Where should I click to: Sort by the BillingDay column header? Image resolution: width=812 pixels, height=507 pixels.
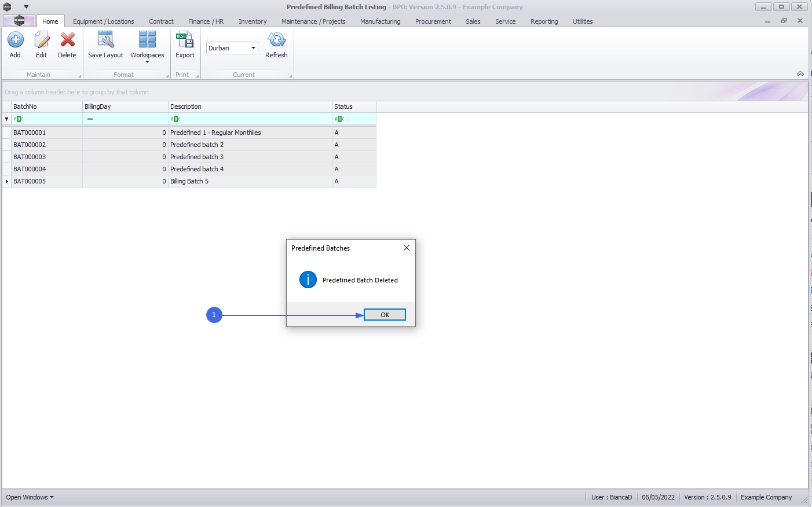(x=125, y=106)
